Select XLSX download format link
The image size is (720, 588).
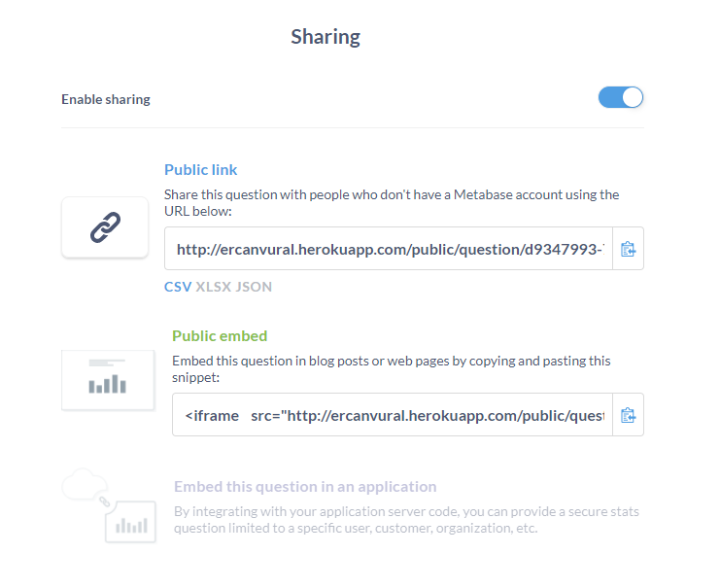[x=214, y=287]
